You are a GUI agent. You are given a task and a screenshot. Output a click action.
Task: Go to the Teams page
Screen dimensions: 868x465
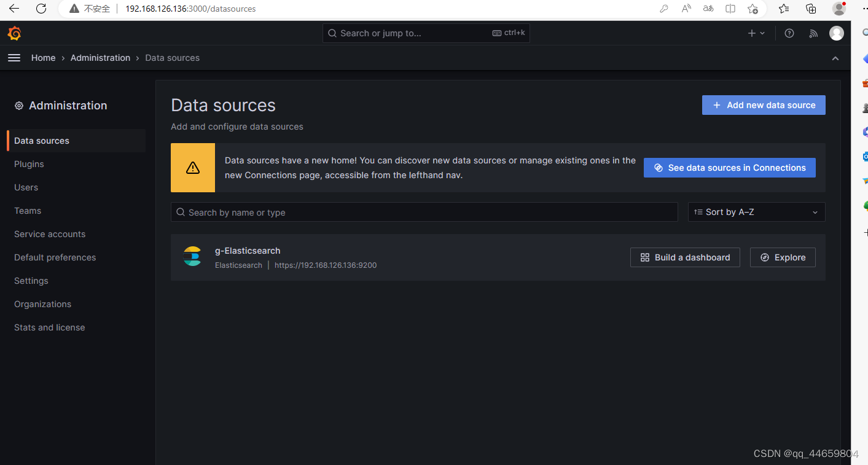click(28, 211)
